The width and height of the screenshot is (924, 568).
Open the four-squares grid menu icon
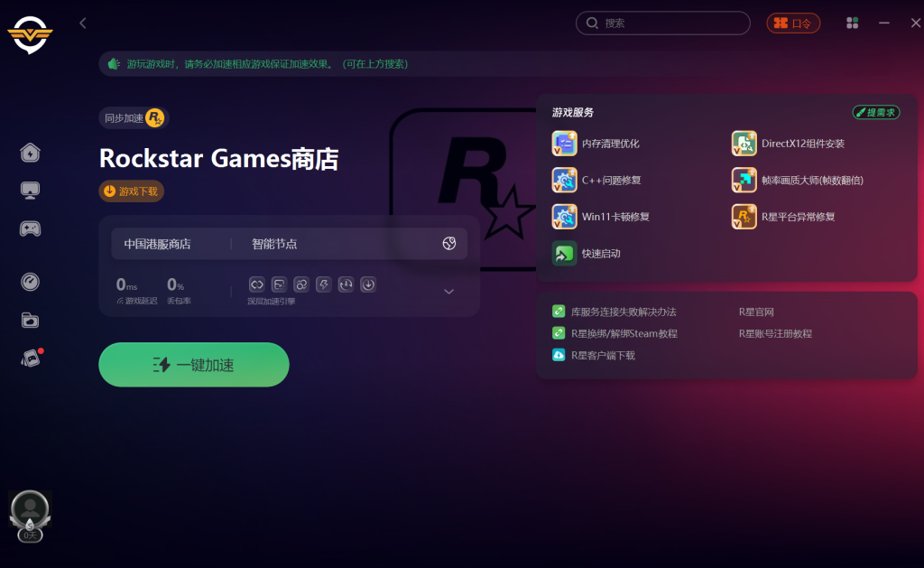[x=852, y=23]
